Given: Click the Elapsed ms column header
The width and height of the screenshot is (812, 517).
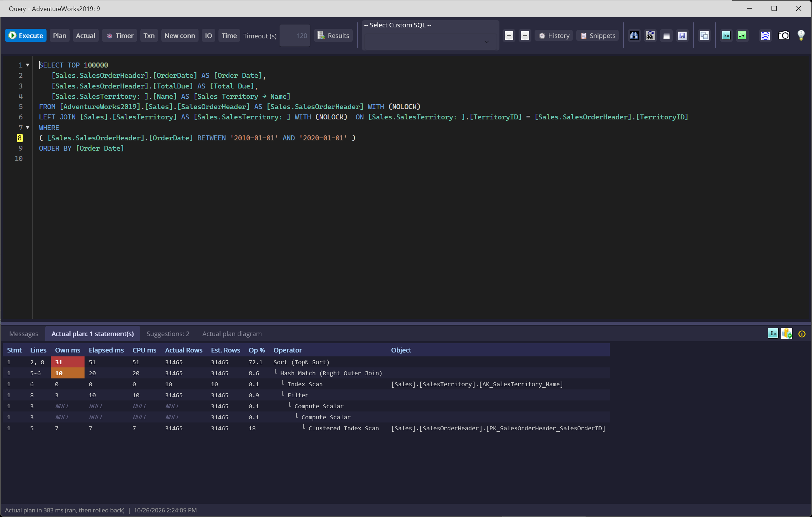Looking at the screenshot, I should tap(106, 350).
